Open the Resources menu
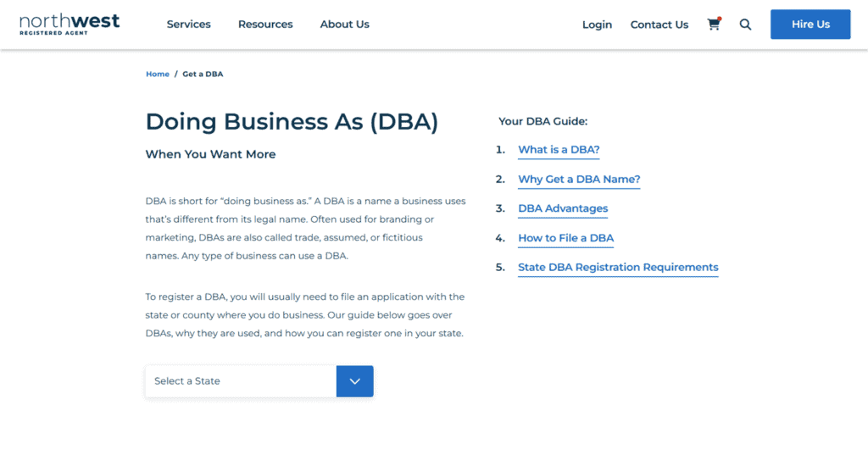This screenshot has width=868, height=449. point(265,25)
